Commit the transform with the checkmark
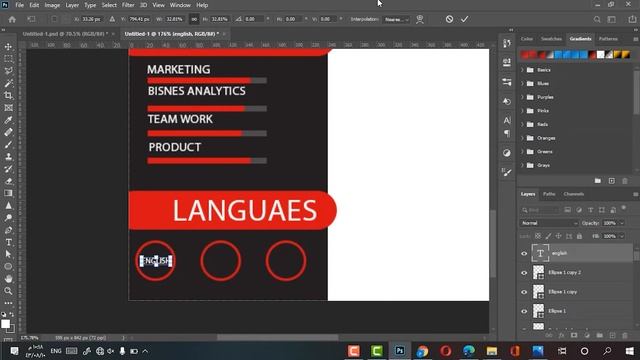This screenshot has height=360, width=640. point(464,19)
